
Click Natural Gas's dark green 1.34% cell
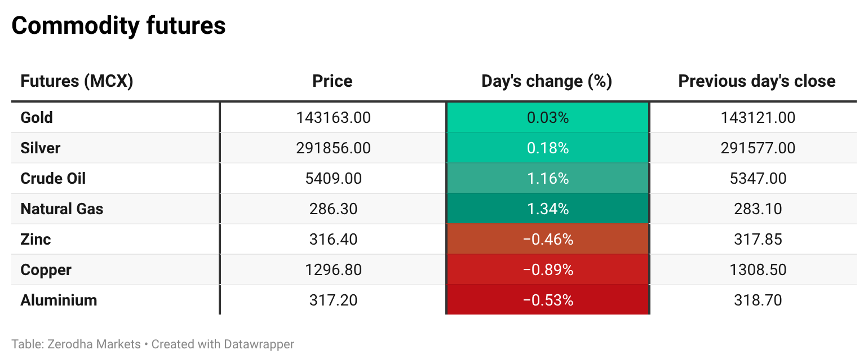pyautogui.click(x=548, y=209)
